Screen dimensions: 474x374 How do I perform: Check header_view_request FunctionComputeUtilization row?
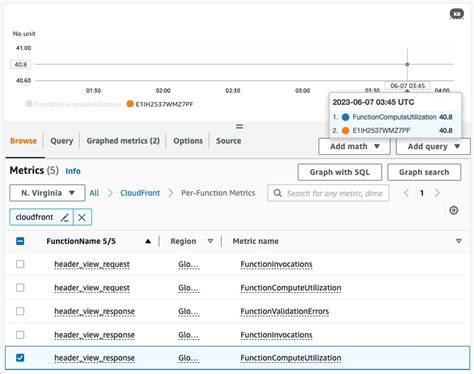(x=20, y=287)
